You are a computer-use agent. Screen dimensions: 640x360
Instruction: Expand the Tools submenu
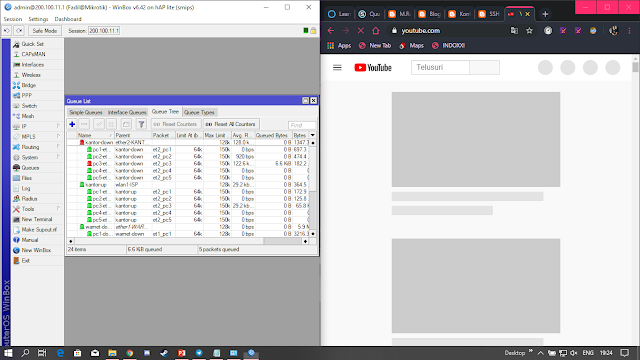[58, 209]
